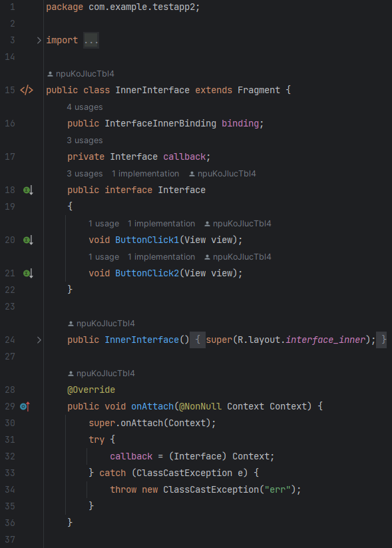This screenshot has width=392, height=548.
Task: Click the @NonNull annotation
Action: 200,406
